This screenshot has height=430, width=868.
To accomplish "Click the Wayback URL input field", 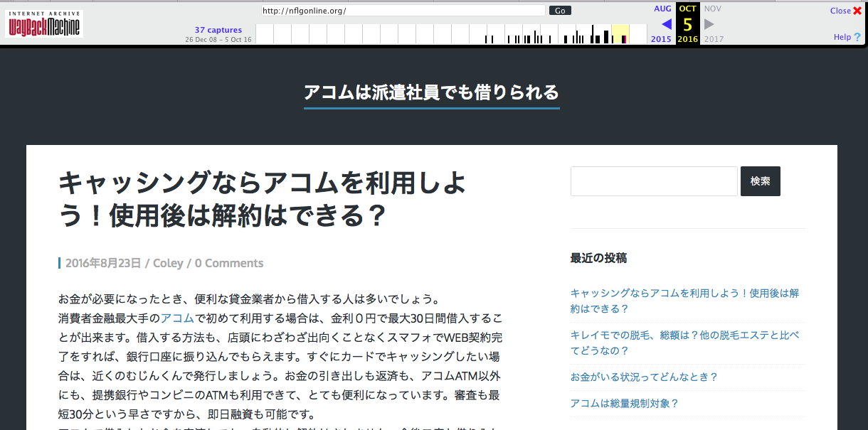I will [403, 11].
